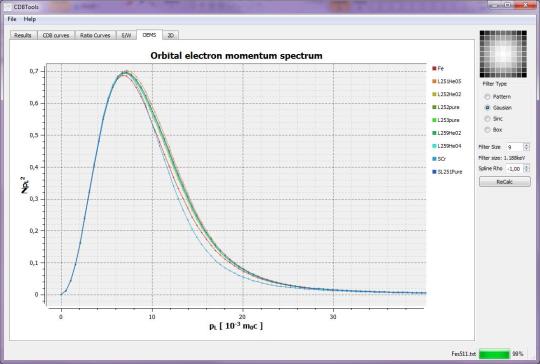Click the L251He05 legend color swatch

coord(434,82)
